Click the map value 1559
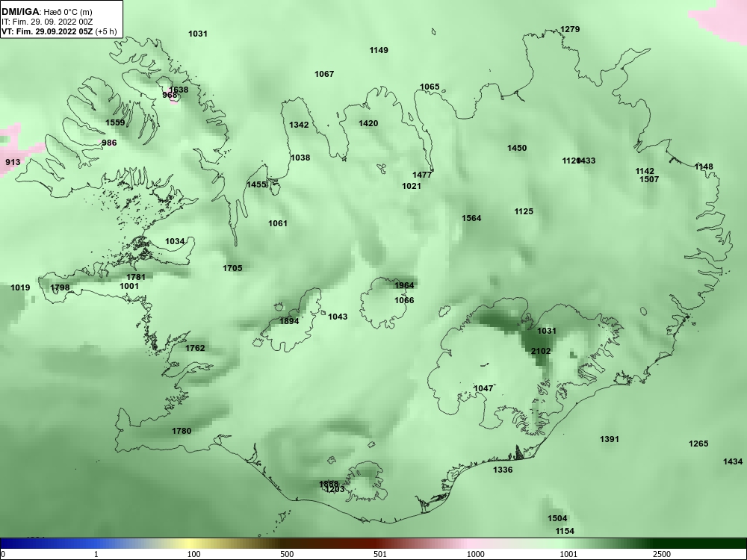Viewport: 747px width, 560px height. [x=115, y=122]
